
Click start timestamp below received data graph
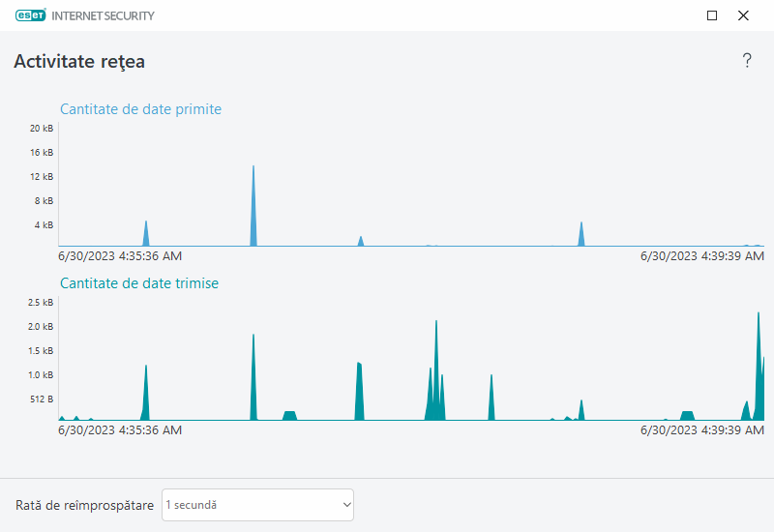(x=120, y=256)
